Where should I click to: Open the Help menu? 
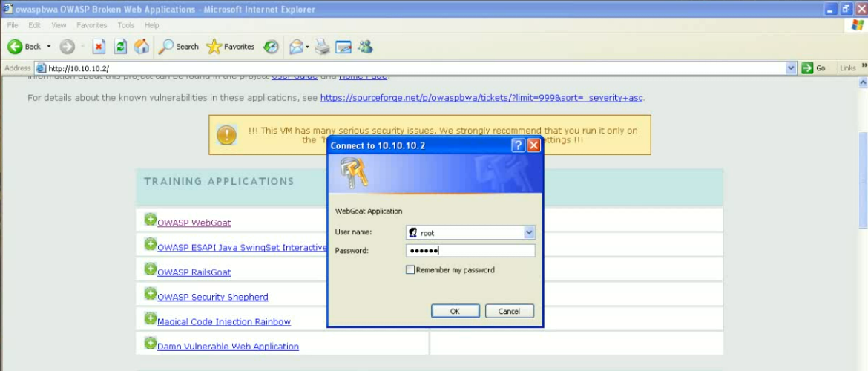point(151,25)
